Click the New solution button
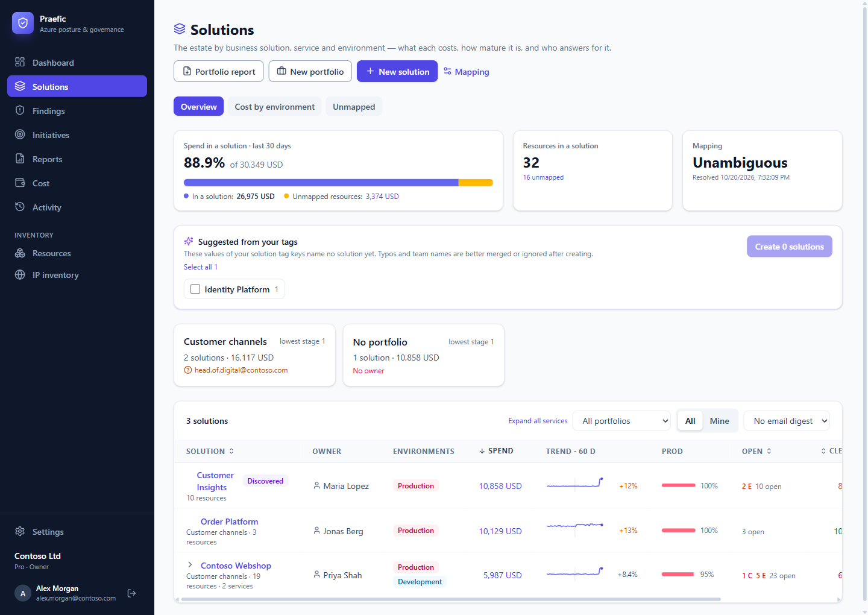 [x=397, y=71]
